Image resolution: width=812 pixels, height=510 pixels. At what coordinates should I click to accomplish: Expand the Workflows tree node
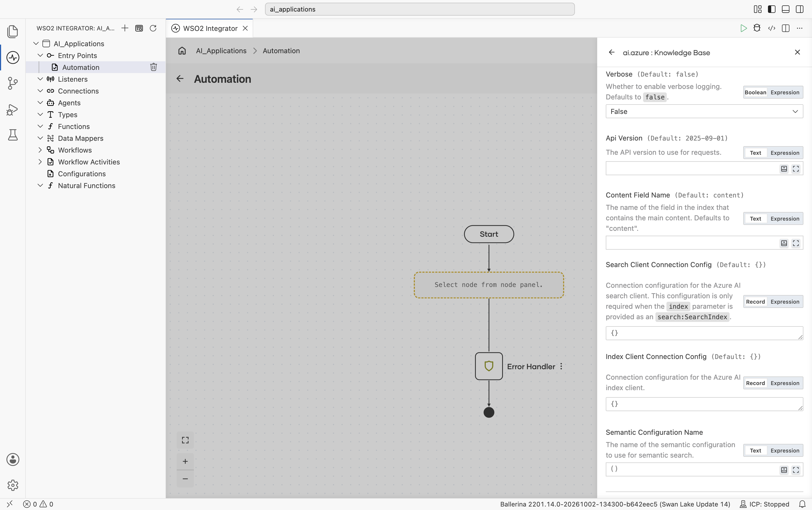point(40,150)
